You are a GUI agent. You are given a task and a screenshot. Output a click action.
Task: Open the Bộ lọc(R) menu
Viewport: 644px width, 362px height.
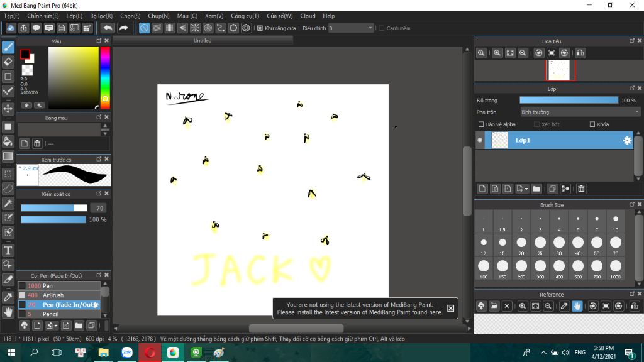tap(101, 16)
